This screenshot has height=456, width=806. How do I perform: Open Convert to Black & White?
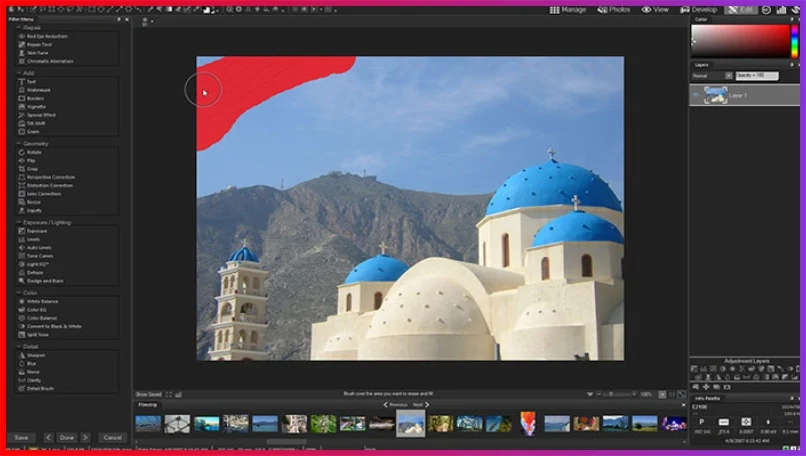point(50,326)
